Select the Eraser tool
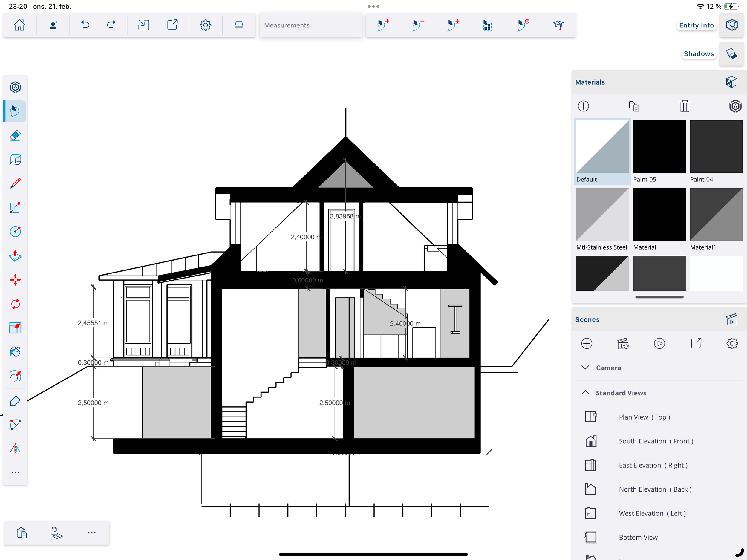Viewport: 747px width, 560px height. pos(15,135)
